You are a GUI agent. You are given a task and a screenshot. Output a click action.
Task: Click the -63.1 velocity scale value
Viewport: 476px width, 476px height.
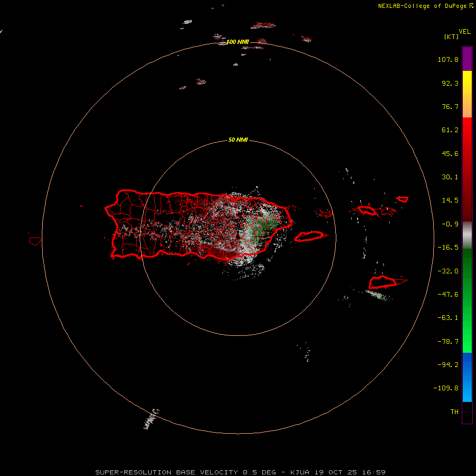(448, 318)
